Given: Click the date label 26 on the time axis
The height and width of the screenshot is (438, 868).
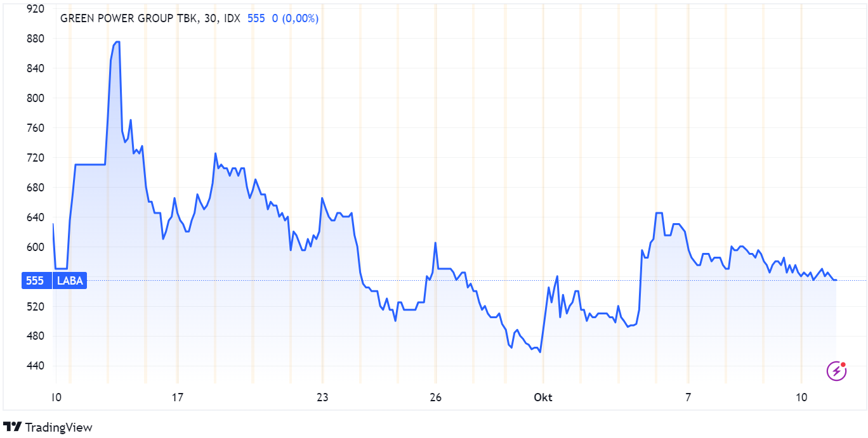Looking at the screenshot, I should pyautogui.click(x=435, y=398).
